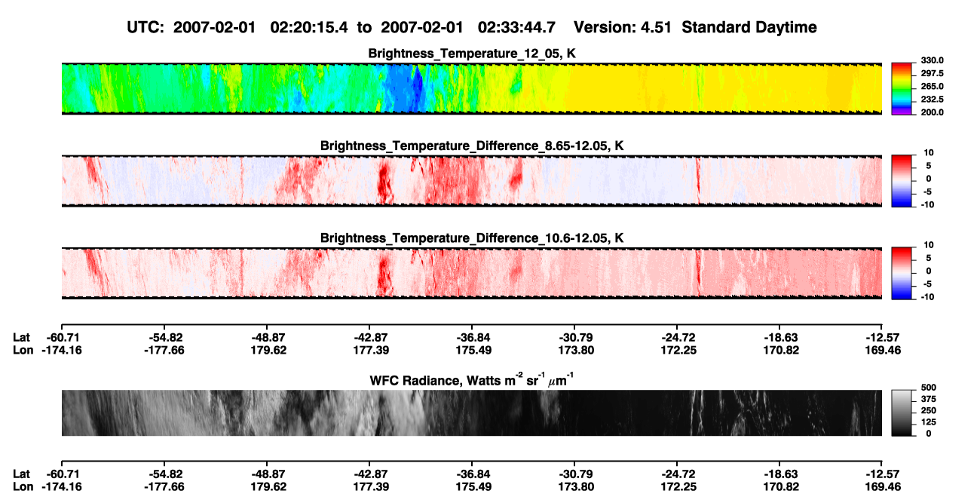Click the '-10' label on 8.65-12.05 color bar
This screenshot has height=503, width=980.
coord(928,204)
